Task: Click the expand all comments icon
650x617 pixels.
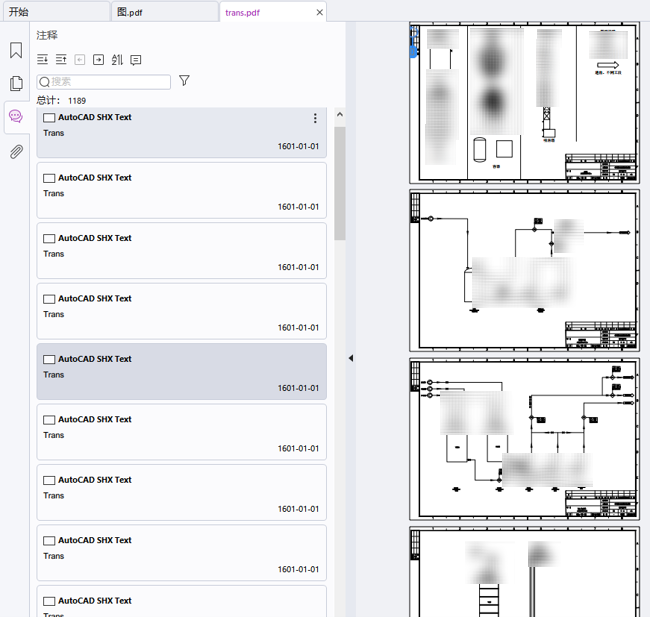Action: pos(42,60)
